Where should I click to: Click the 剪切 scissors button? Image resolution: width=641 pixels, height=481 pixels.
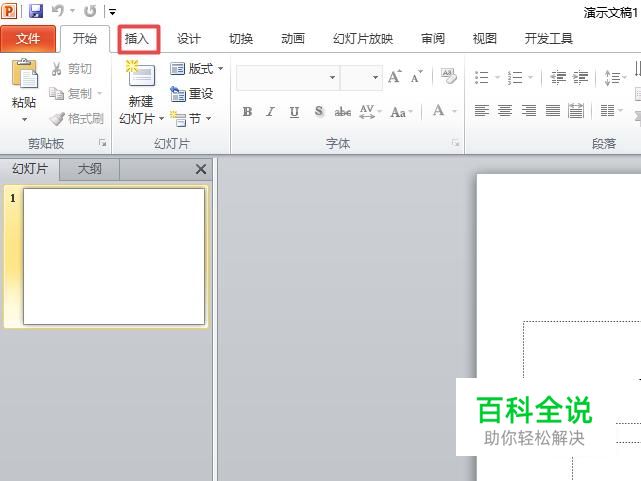(72, 69)
